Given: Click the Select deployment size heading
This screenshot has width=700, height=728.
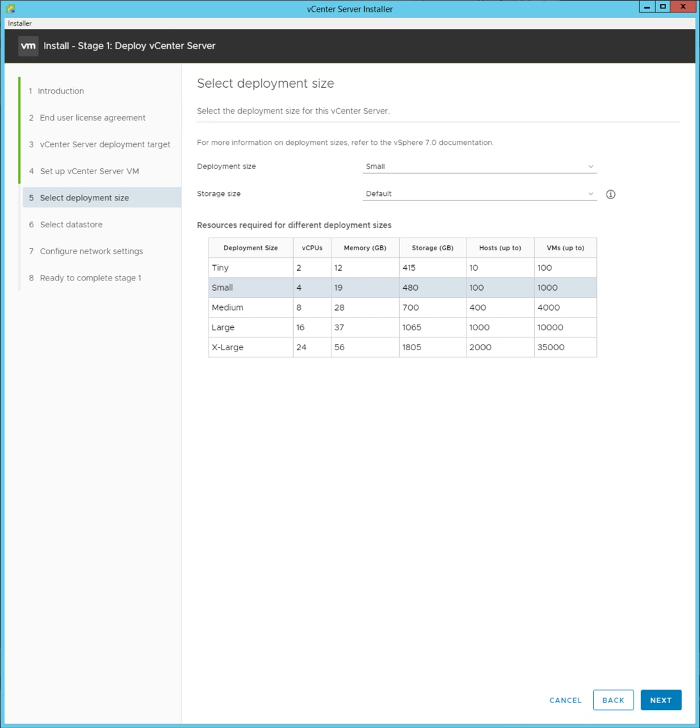Looking at the screenshot, I should click(266, 84).
